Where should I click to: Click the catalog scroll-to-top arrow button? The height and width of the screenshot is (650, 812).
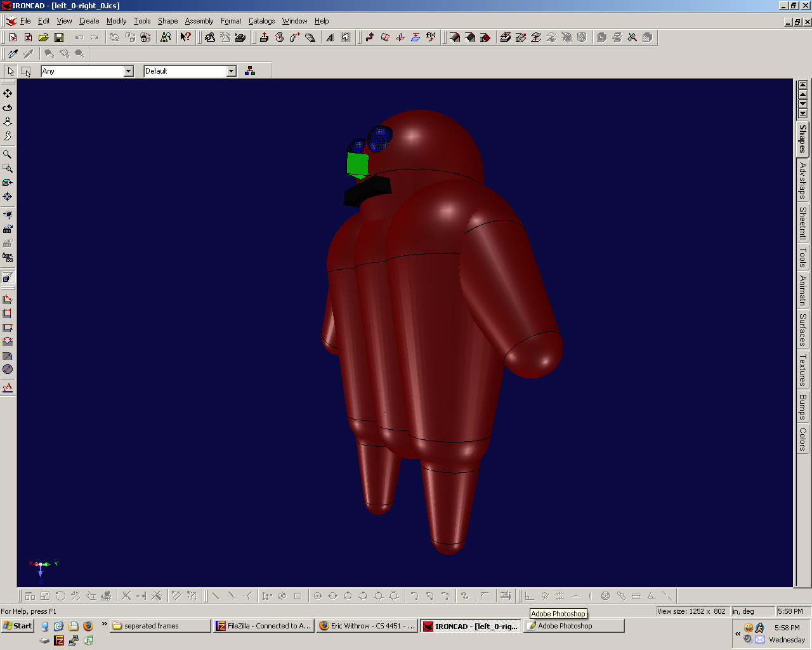(x=802, y=84)
